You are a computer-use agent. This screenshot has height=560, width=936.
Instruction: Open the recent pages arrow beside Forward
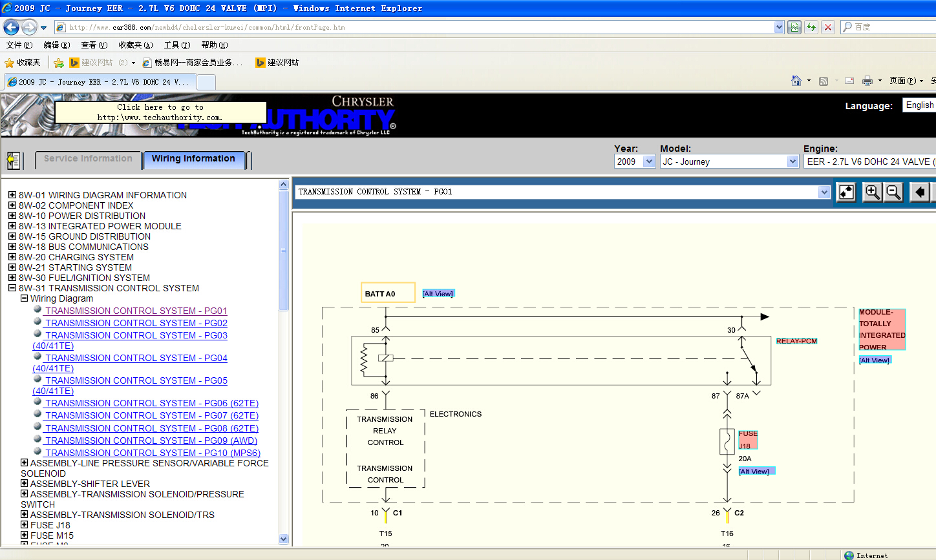click(x=43, y=28)
